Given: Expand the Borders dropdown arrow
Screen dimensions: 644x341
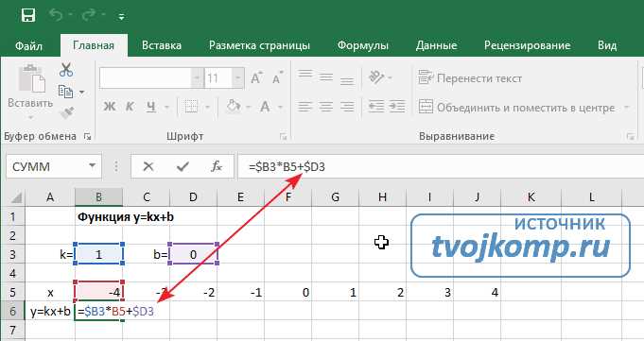Looking at the screenshot, I should (x=207, y=108).
